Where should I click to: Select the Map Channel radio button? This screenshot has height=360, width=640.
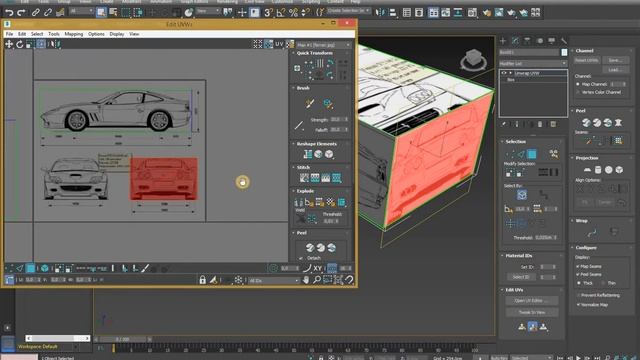(x=578, y=84)
